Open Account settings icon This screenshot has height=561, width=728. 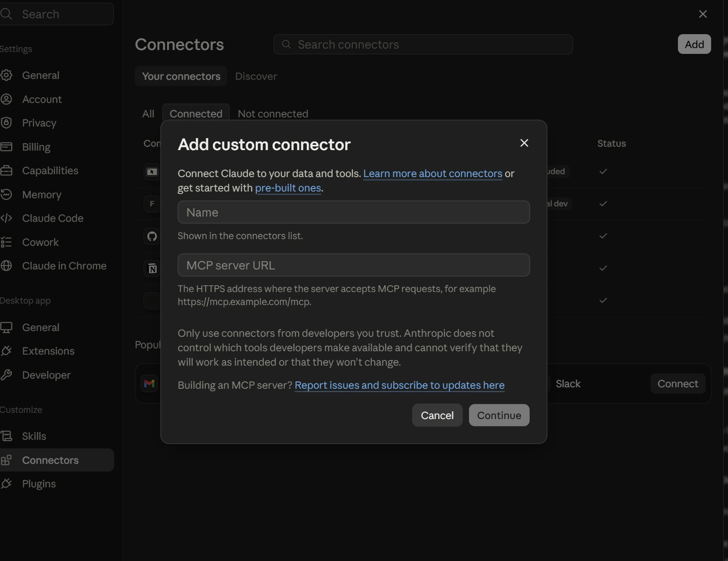(6, 99)
